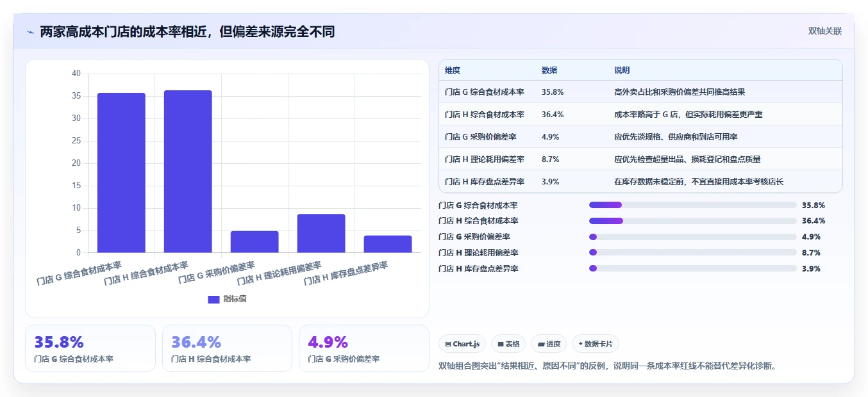868x397 pixels.
Task: Click the 3.9% table value
Action: click(x=551, y=182)
